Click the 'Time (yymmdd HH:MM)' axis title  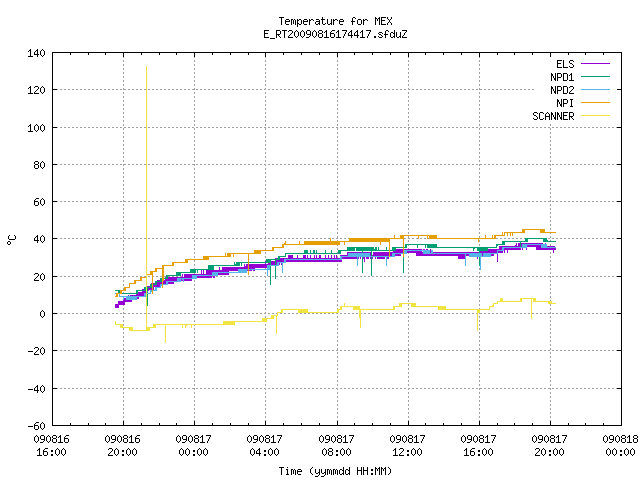[x=335, y=471]
